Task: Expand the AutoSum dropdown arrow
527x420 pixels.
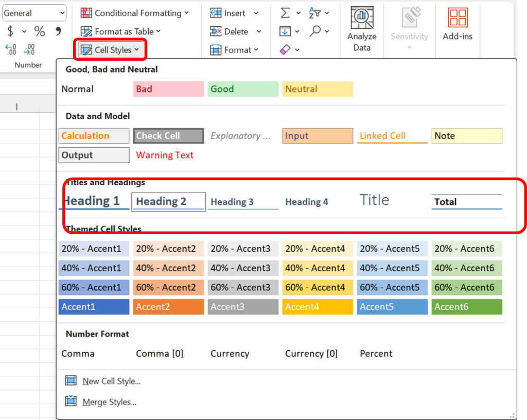Action: [x=298, y=13]
